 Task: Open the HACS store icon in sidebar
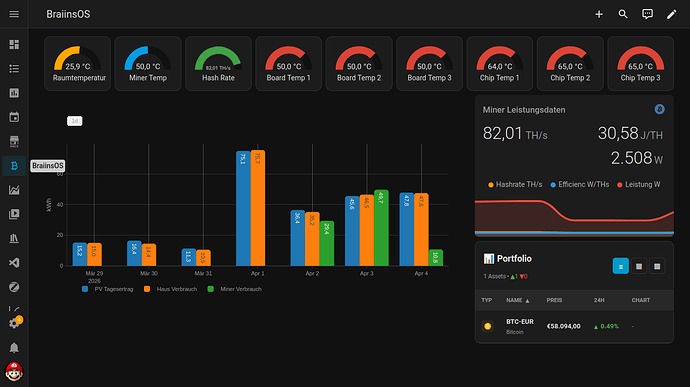coord(14,141)
